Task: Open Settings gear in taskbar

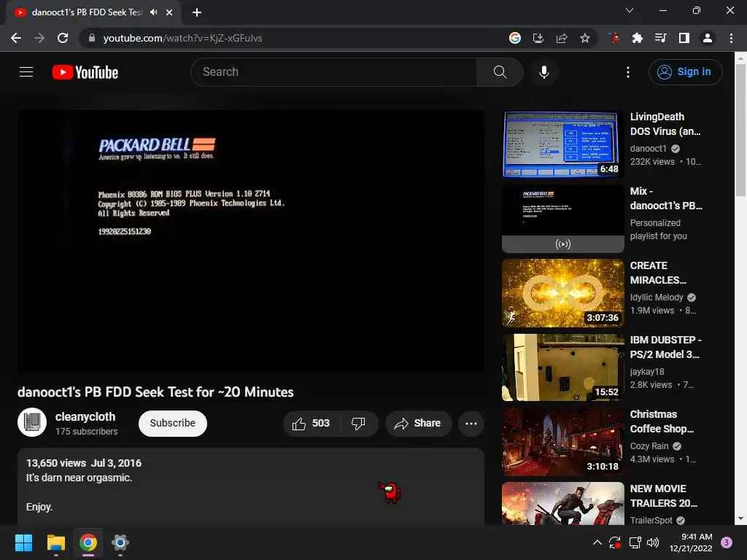Action: pos(120,542)
